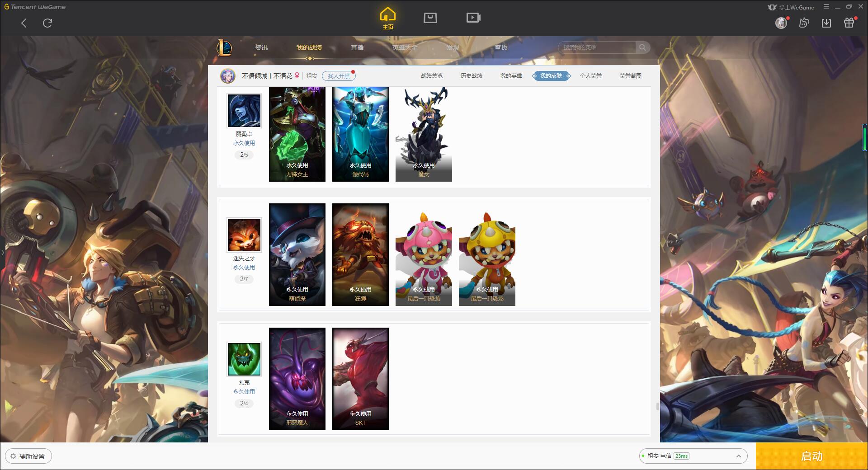Click the 辅助设置 settings button
The image size is (868, 470).
click(x=28, y=456)
